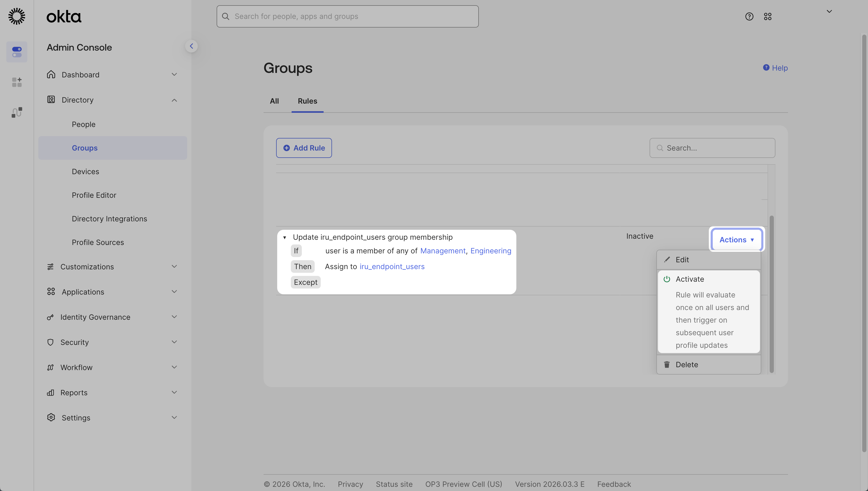The height and width of the screenshot is (491, 868).
Task: Click the Directory contact-book icon
Action: (51, 99)
